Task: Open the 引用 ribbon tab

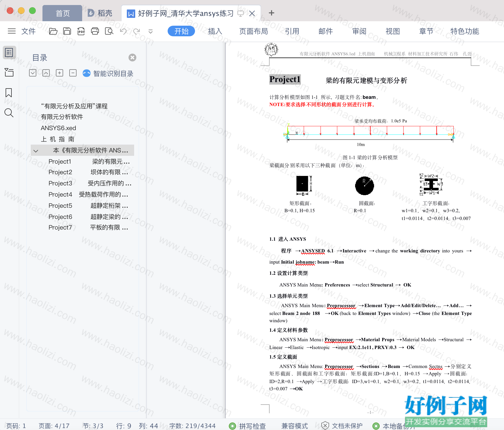Action: [x=292, y=31]
